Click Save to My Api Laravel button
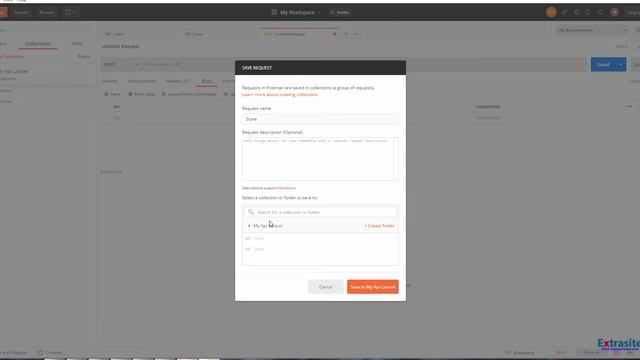Viewport: 640px width, 360px height. click(373, 287)
